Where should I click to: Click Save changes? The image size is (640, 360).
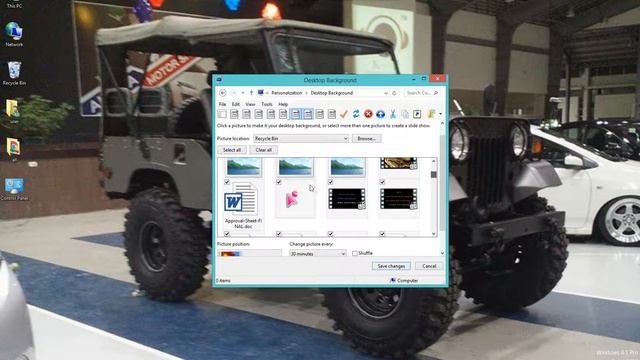(391, 266)
